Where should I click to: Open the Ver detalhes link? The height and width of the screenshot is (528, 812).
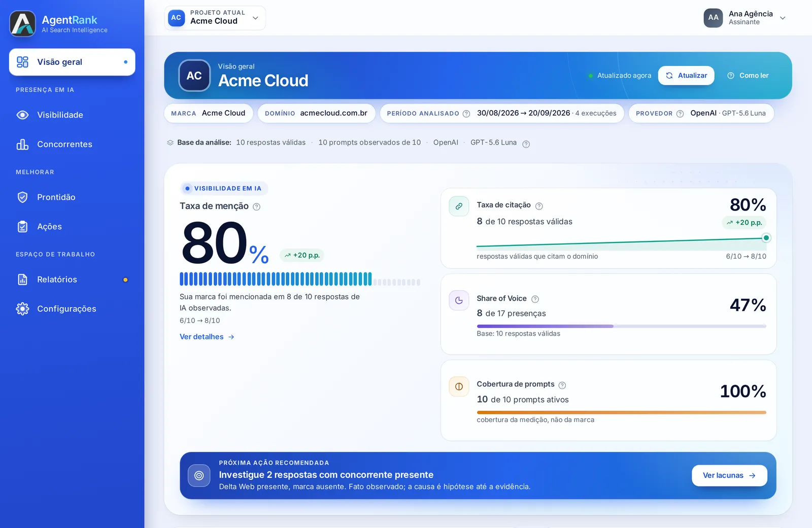(207, 337)
